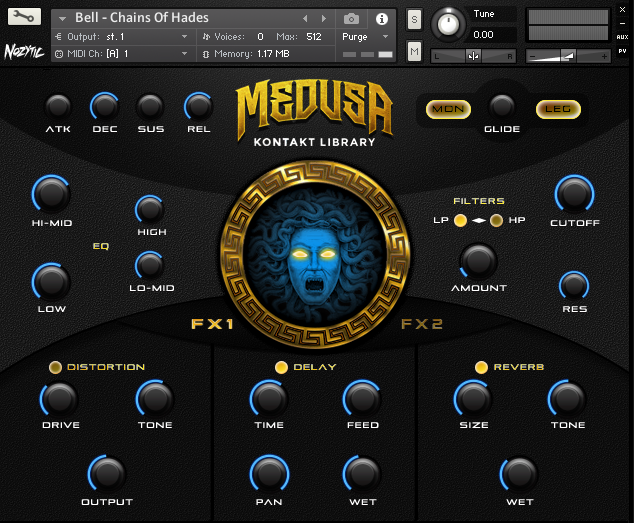Click the AUX button
634x523 pixels.
pyautogui.click(x=622, y=37)
